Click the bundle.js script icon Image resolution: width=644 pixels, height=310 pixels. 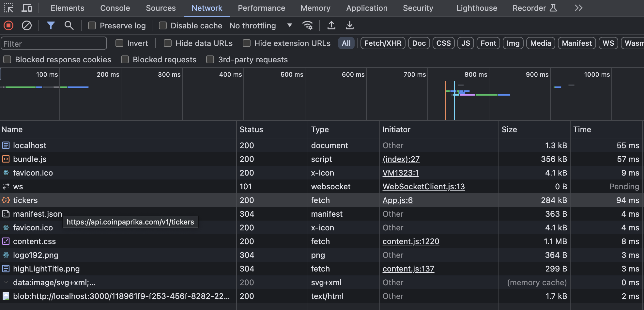point(6,159)
